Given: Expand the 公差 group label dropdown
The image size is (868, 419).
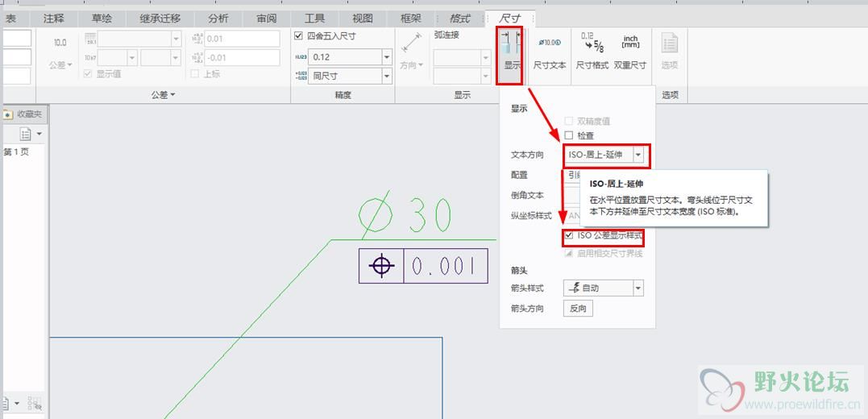Looking at the screenshot, I should click(164, 95).
